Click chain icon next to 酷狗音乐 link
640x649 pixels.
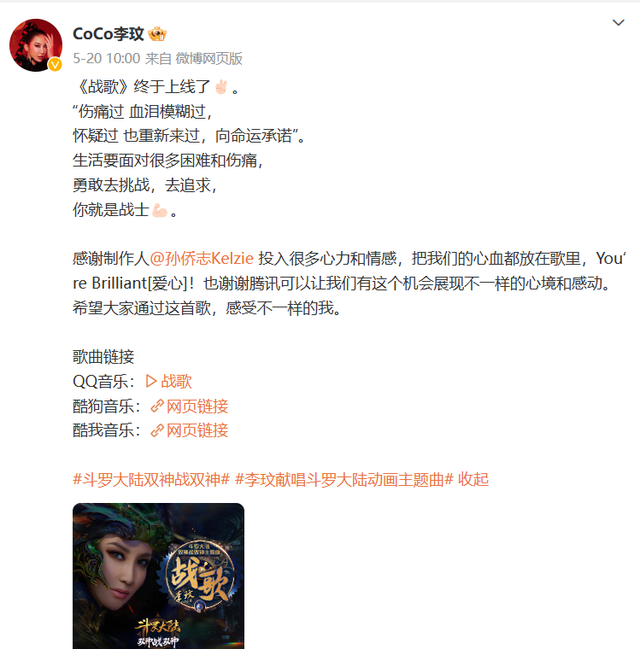coord(157,406)
